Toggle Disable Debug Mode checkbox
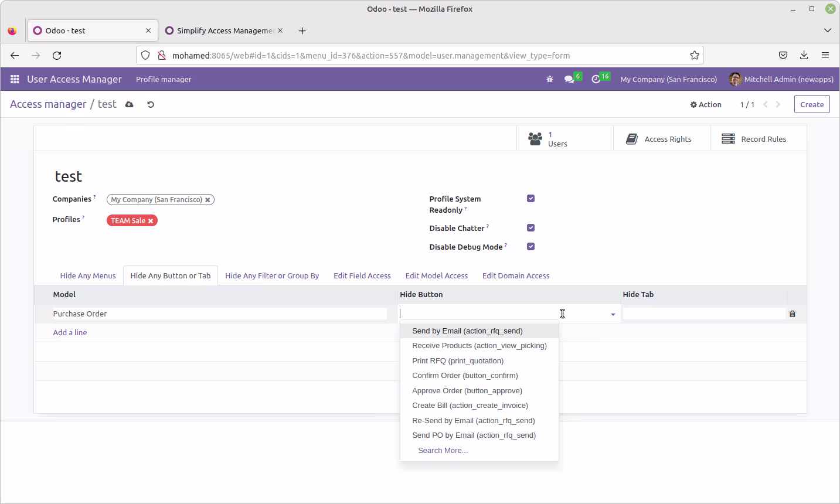840x504 pixels. pyautogui.click(x=531, y=246)
